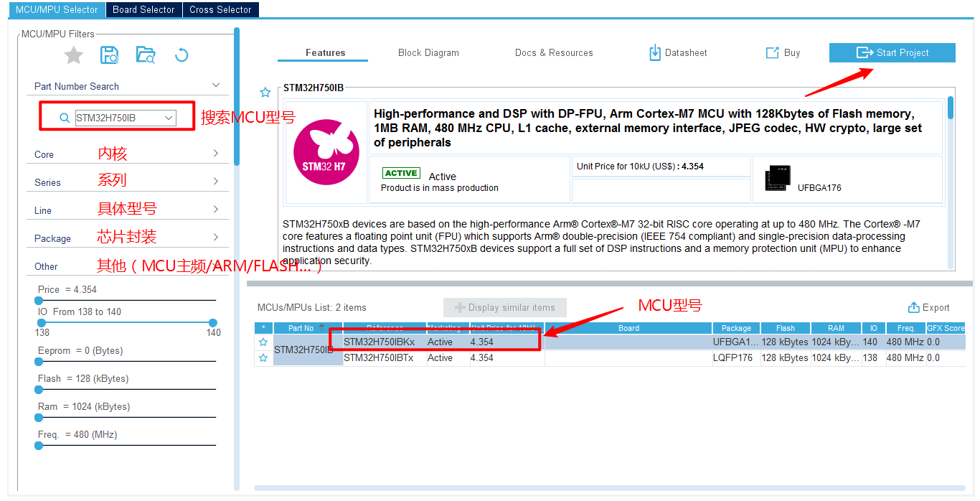Select the STM32H750IBTx row in the list
The height and width of the screenshot is (501, 980).
click(x=378, y=358)
